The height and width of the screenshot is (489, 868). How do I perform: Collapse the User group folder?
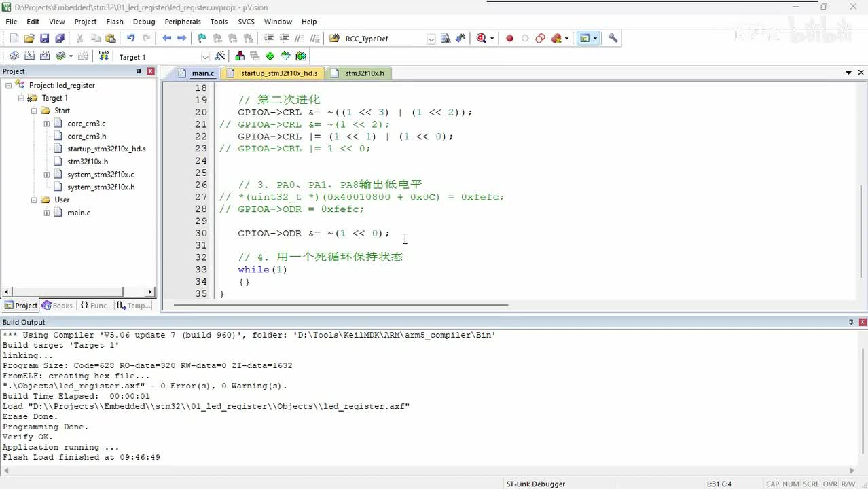[34, 200]
